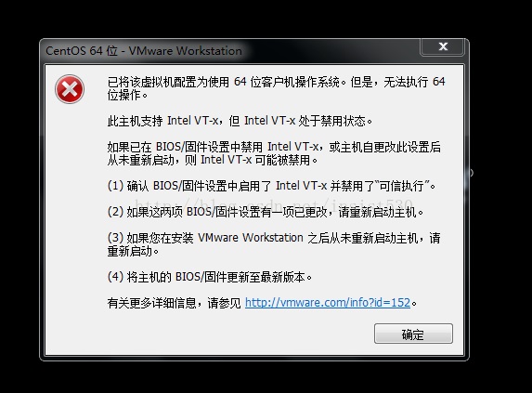Click the line starting 已将该虚拟机配置为使用
The height and width of the screenshot is (393, 532).
point(276,82)
